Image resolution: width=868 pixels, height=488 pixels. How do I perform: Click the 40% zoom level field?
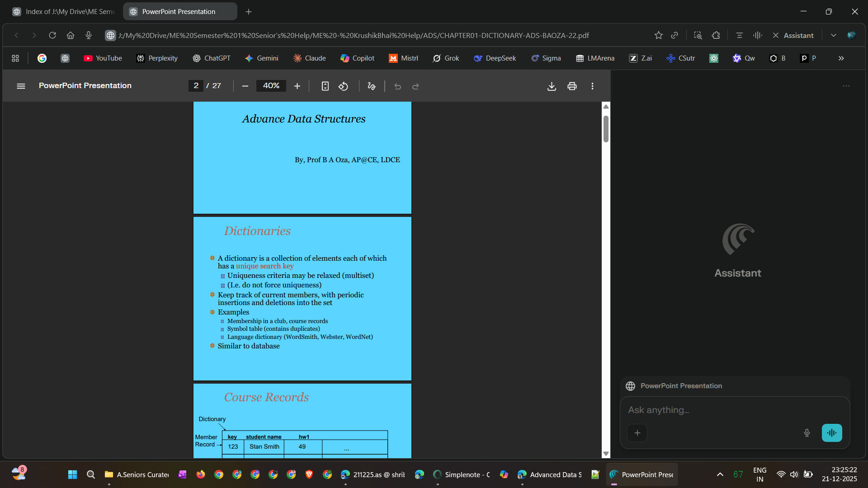(x=271, y=86)
